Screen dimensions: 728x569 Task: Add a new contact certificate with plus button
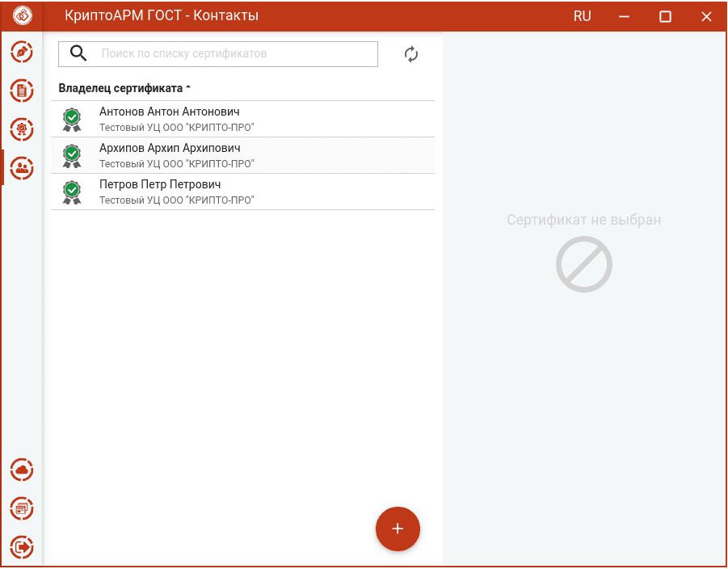coord(398,529)
